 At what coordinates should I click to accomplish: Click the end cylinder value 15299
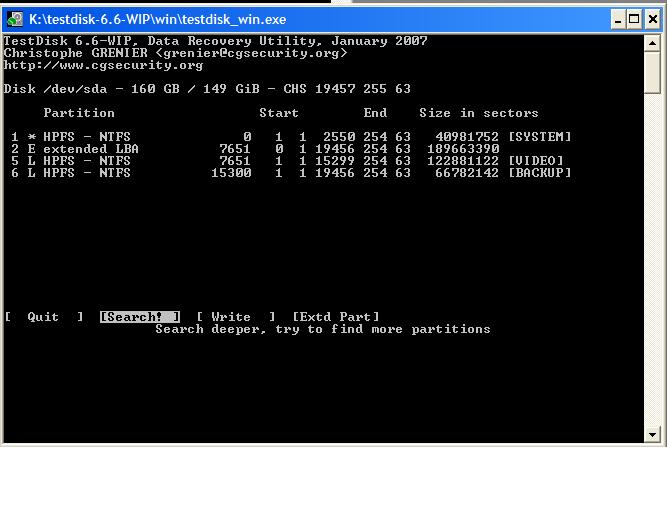coord(335,161)
